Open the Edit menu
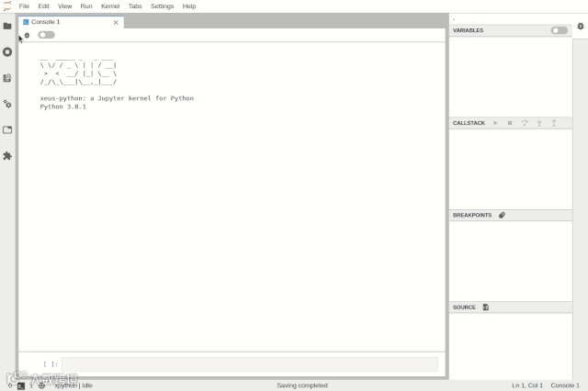The width and height of the screenshot is (588, 391). coord(43,6)
